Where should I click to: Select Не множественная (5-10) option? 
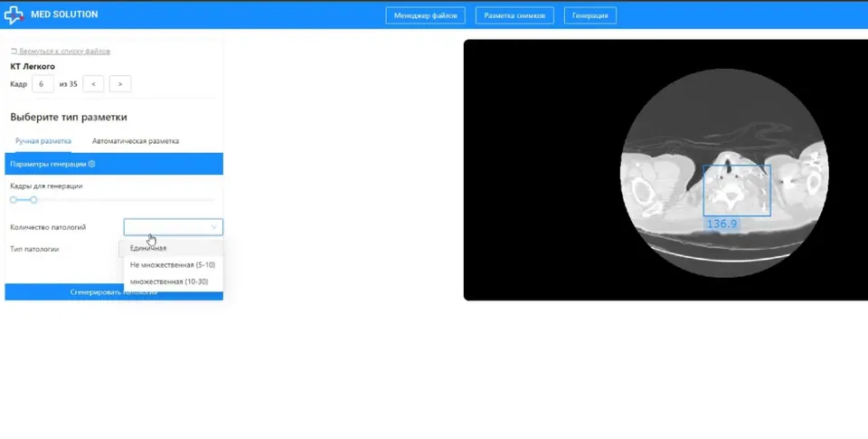174,265
